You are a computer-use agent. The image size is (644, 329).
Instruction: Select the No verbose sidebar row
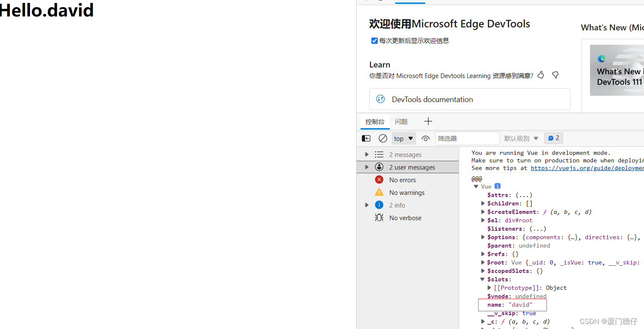click(x=408, y=218)
